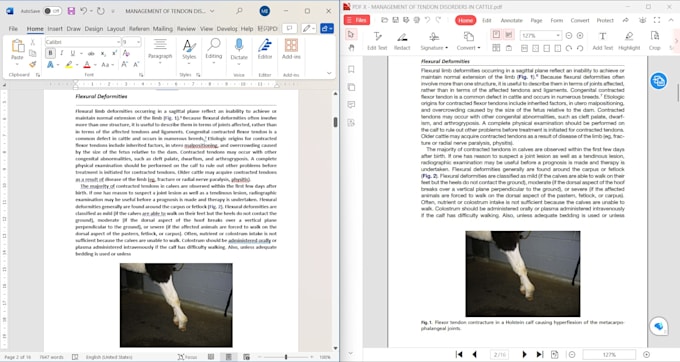680x362 pixels.
Task: Switch to the Design tab in Word
Action: click(93, 29)
